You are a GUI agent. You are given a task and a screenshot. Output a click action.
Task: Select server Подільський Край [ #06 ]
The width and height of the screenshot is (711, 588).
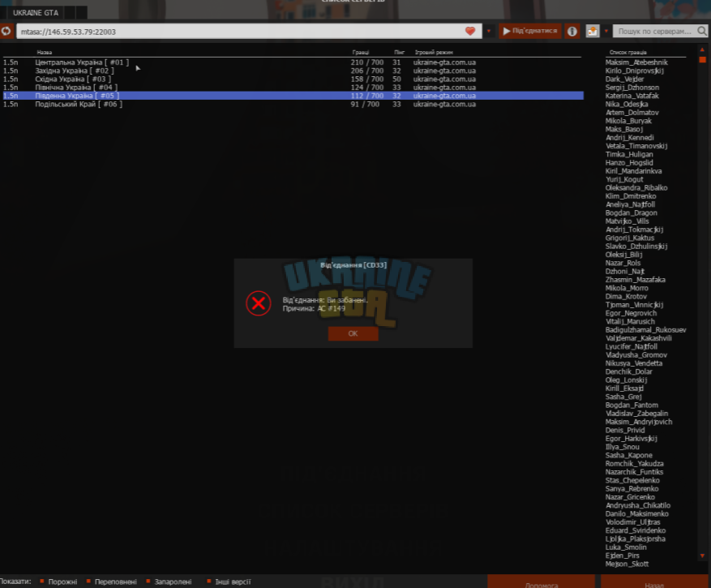(293, 105)
